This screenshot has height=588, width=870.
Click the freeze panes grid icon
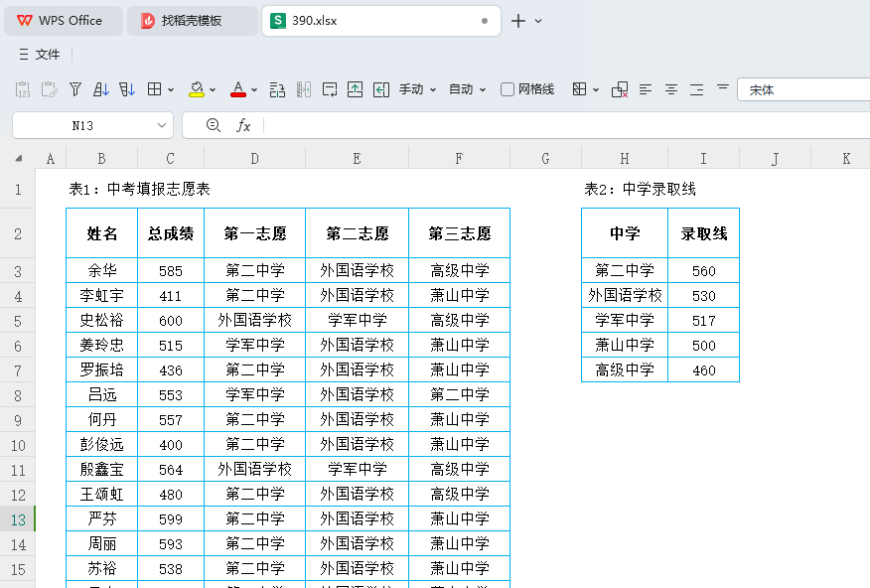(579, 89)
